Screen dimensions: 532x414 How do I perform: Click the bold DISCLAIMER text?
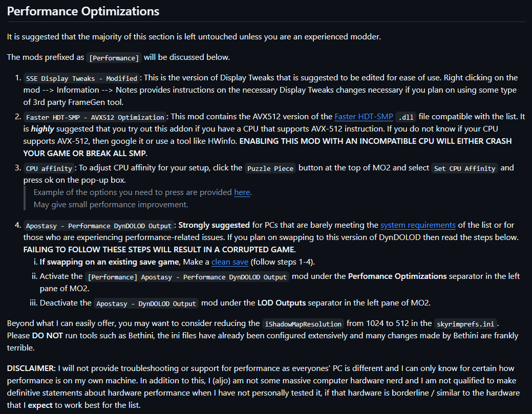(31, 368)
